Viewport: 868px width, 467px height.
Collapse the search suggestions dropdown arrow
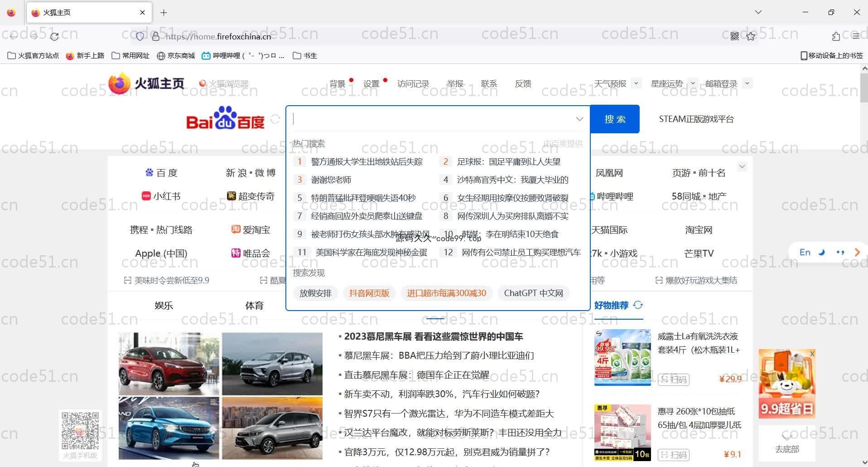click(x=579, y=119)
